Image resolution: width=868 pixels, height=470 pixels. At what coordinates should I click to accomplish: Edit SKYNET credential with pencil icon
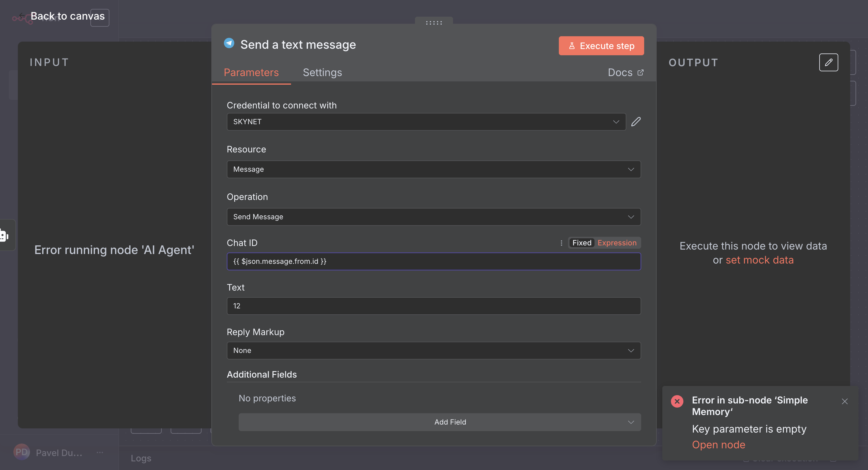point(636,122)
